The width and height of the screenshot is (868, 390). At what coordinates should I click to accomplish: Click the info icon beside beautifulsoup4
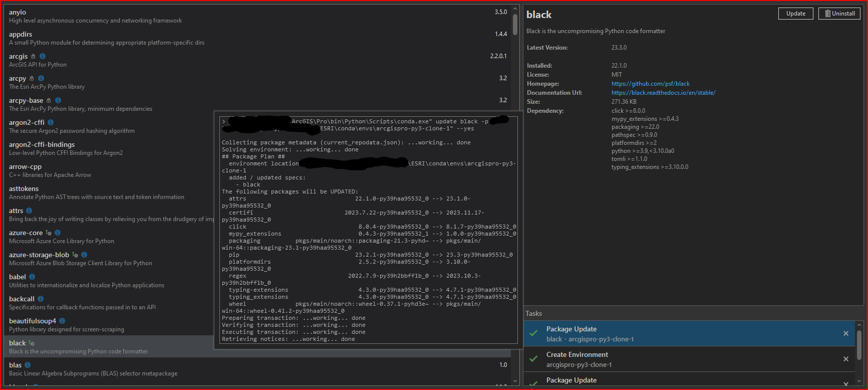[x=62, y=321]
